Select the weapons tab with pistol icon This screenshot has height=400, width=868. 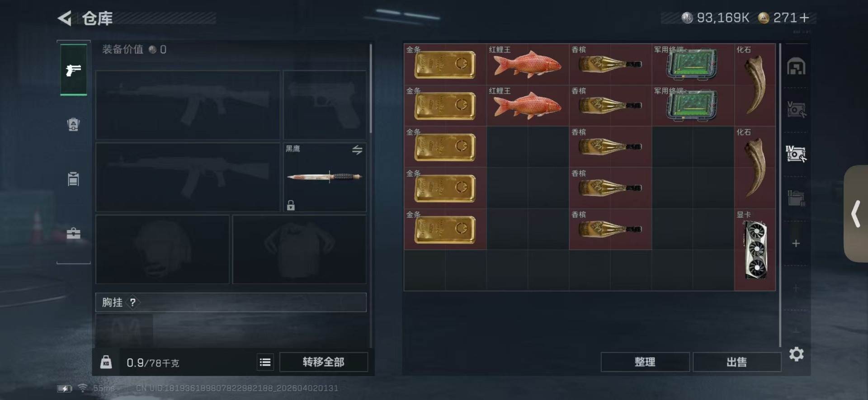tap(73, 70)
